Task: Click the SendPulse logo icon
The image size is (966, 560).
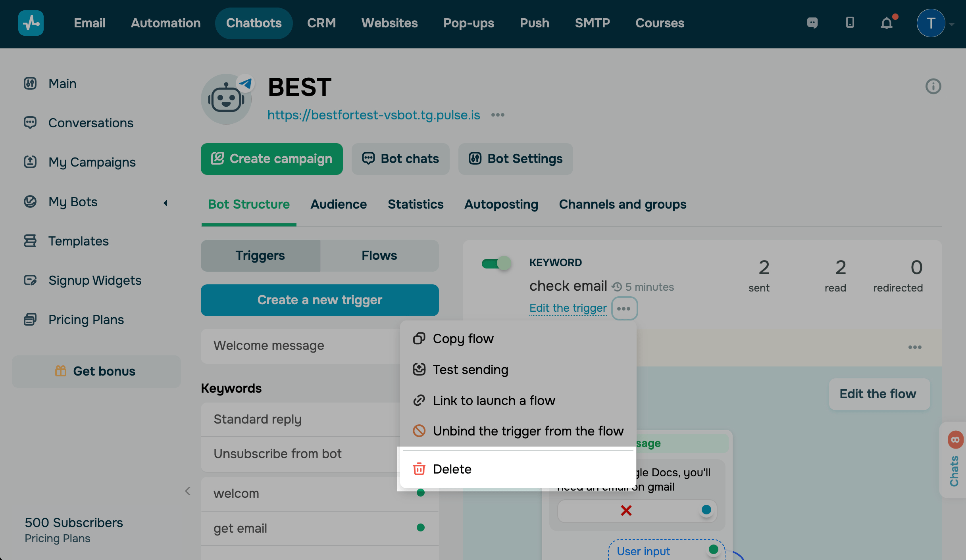Action: click(x=31, y=23)
